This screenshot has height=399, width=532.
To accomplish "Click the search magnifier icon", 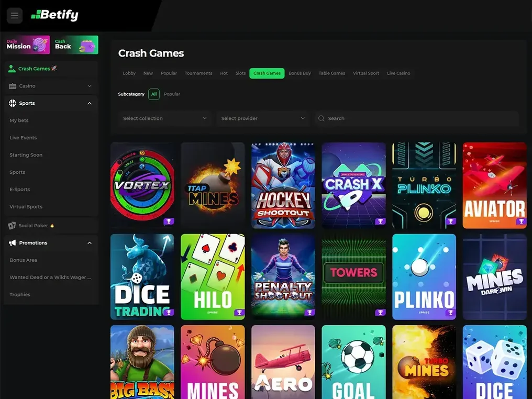I will pos(321,118).
